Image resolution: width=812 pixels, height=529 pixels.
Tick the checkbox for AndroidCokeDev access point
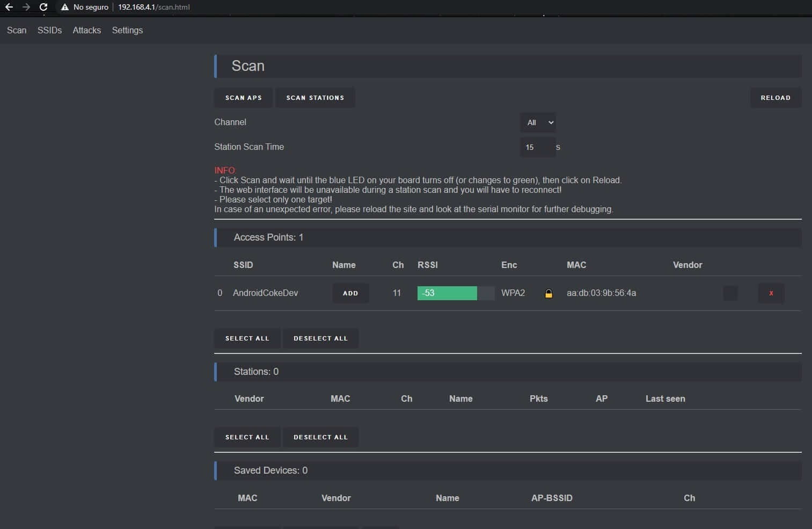coord(730,293)
